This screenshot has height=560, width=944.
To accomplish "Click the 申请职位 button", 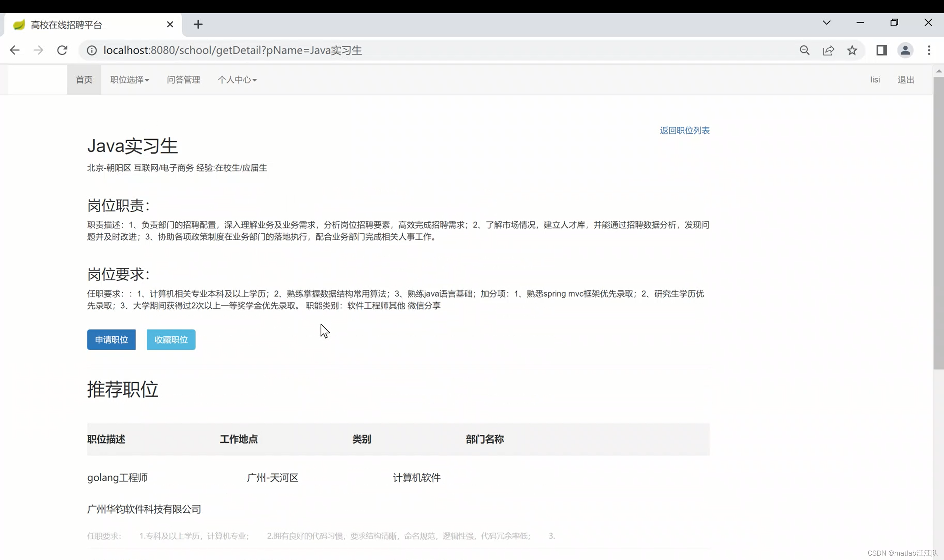I will (x=111, y=340).
